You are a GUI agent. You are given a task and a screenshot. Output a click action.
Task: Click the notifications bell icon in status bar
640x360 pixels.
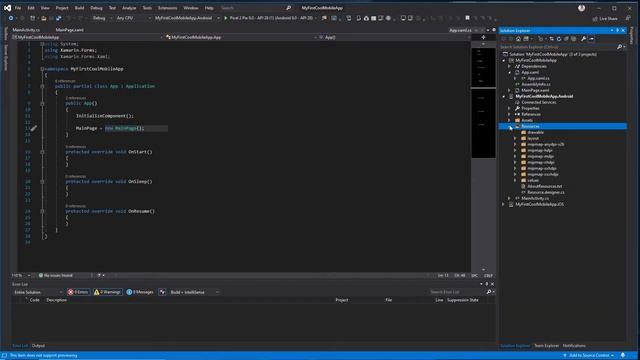pyautogui.click(x=623, y=356)
